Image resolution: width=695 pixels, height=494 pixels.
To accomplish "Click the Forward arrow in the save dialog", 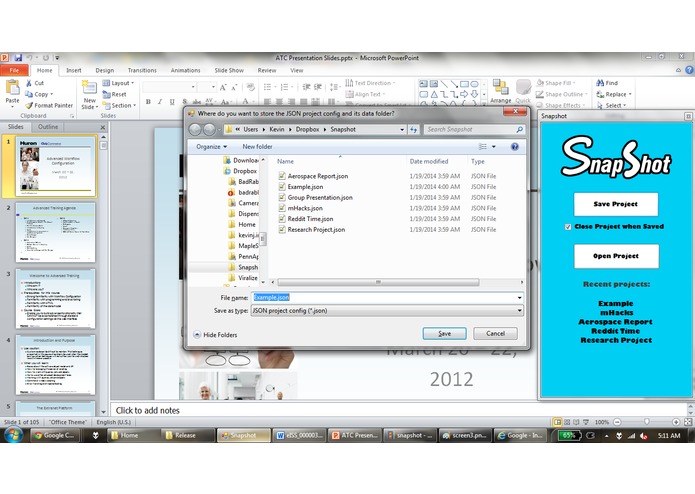I will tap(209, 129).
